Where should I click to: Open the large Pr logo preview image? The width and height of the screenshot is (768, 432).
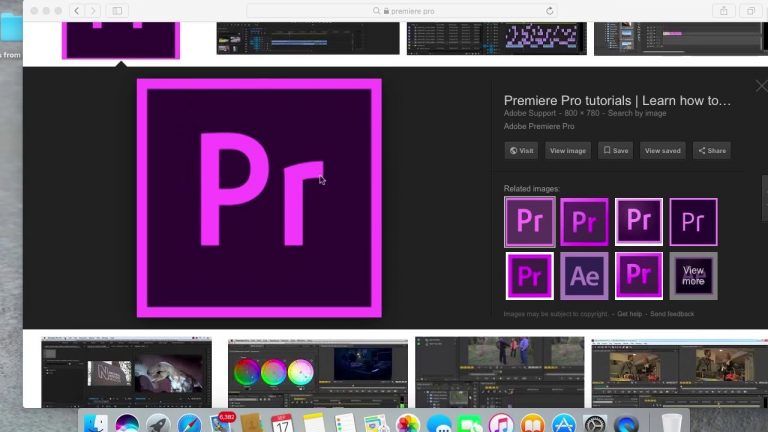[x=259, y=198]
